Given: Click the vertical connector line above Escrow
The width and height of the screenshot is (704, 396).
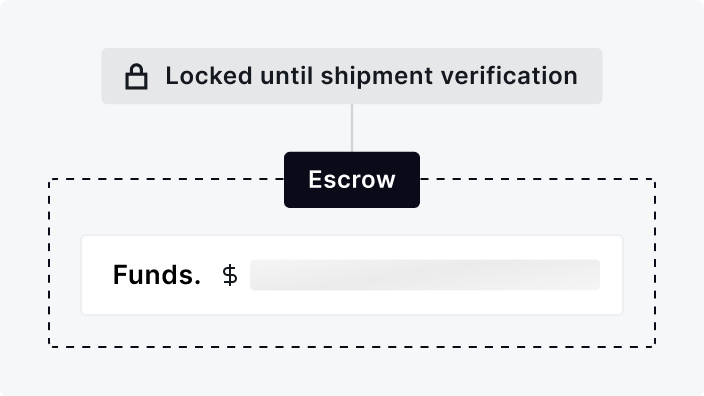Looking at the screenshot, I should click(x=352, y=128).
